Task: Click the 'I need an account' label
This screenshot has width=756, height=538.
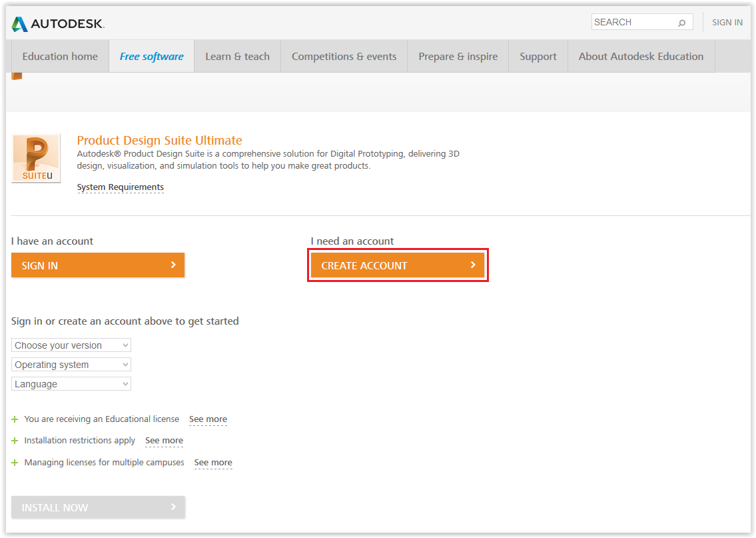Action: coord(352,241)
